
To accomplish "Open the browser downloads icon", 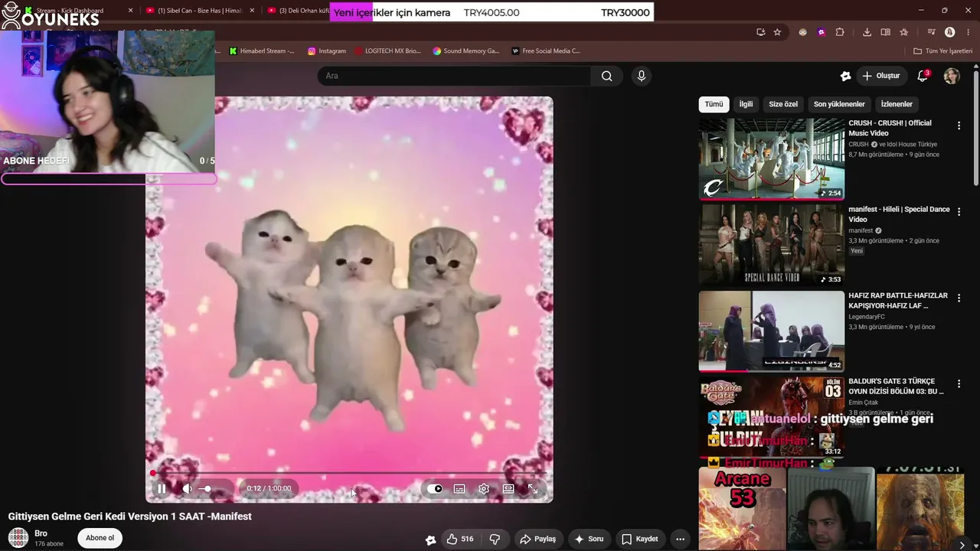I will (867, 32).
